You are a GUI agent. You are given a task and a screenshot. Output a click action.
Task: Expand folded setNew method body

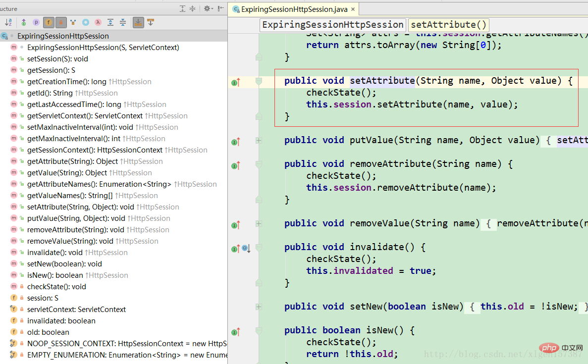pos(259,307)
